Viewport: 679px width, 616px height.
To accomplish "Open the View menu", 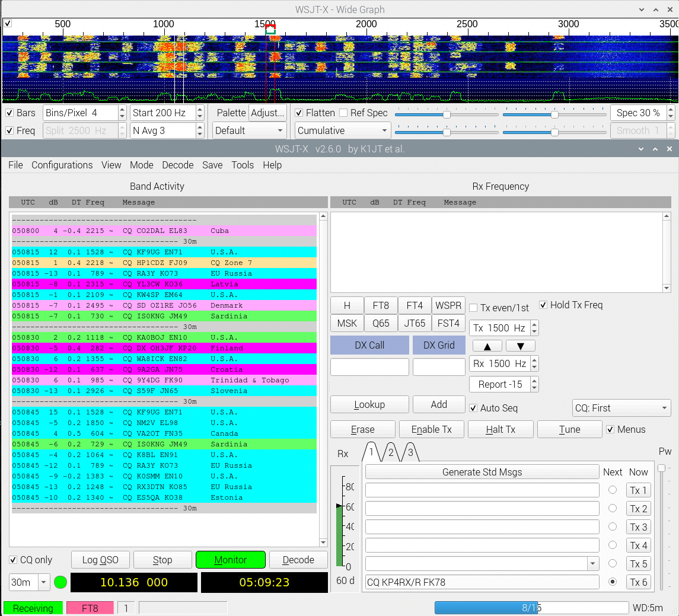I will [111, 165].
